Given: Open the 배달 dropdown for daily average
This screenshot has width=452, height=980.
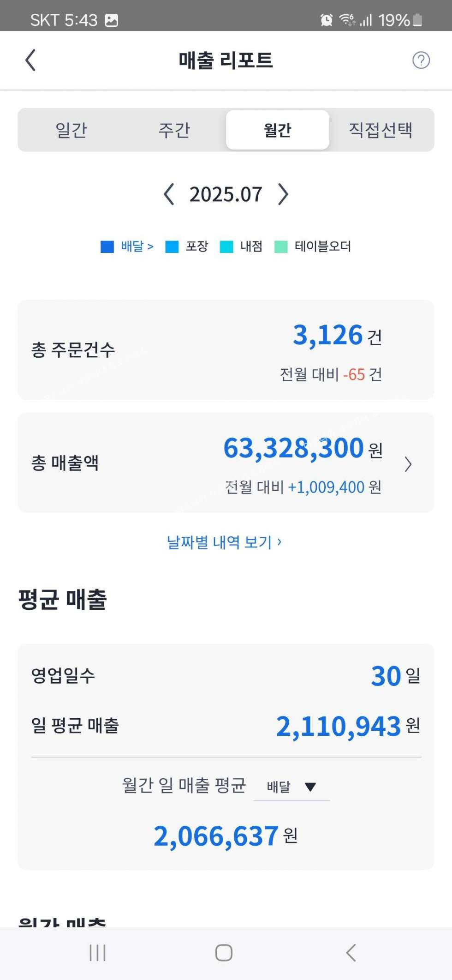Looking at the screenshot, I should pos(291,787).
